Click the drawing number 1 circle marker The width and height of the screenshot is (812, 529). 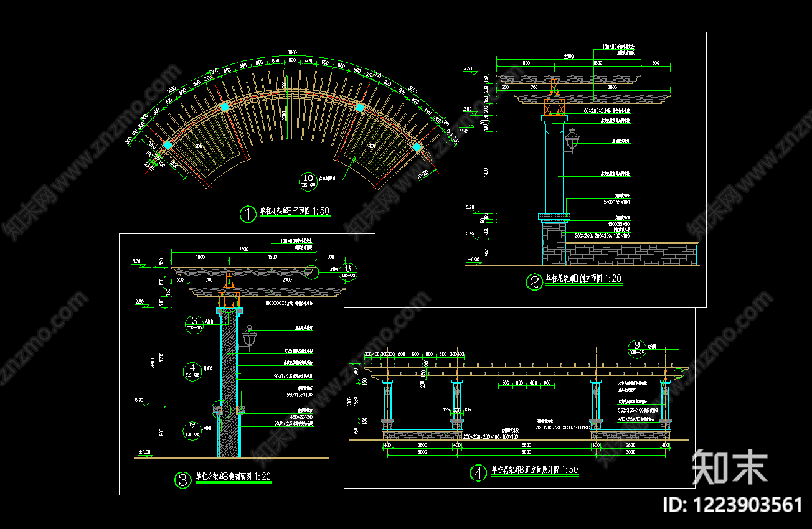pos(248,214)
